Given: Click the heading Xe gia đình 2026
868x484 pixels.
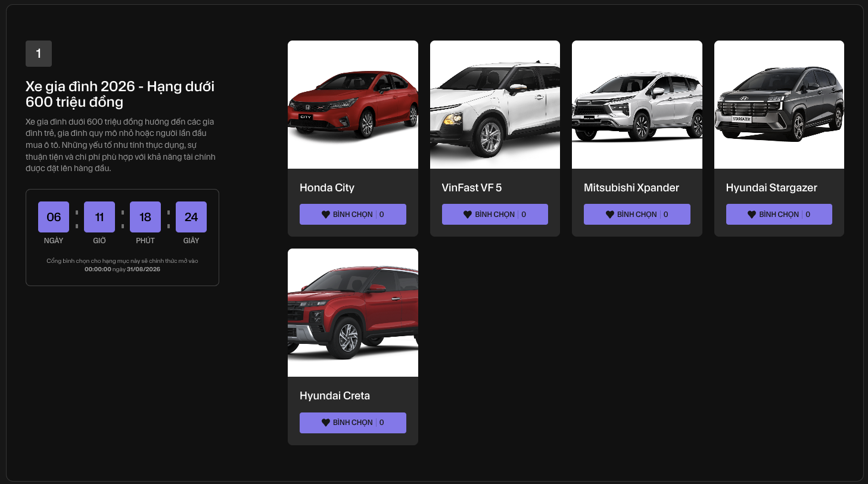Looking at the screenshot, I should (x=120, y=94).
